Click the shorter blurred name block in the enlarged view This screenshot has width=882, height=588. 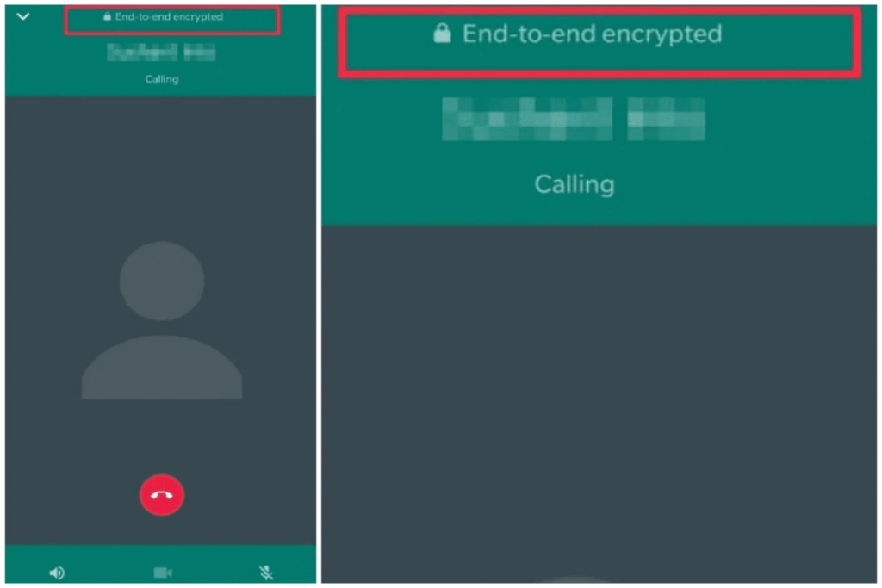point(666,119)
